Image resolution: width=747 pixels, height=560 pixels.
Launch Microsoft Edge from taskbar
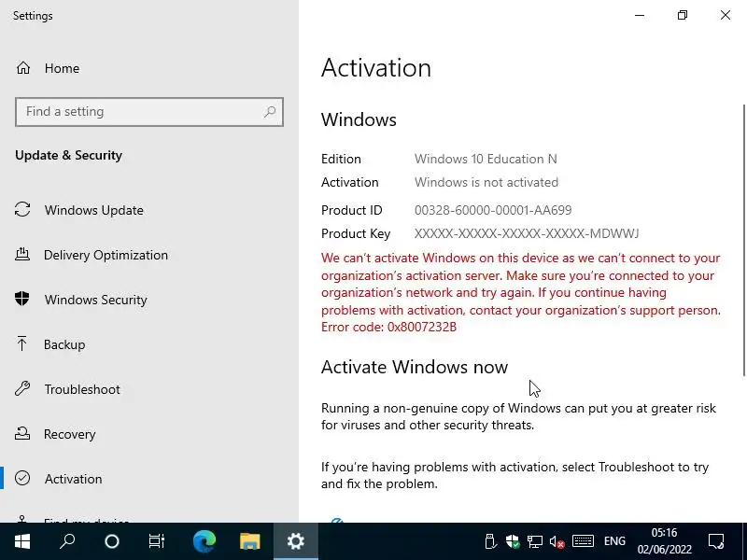(204, 541)
